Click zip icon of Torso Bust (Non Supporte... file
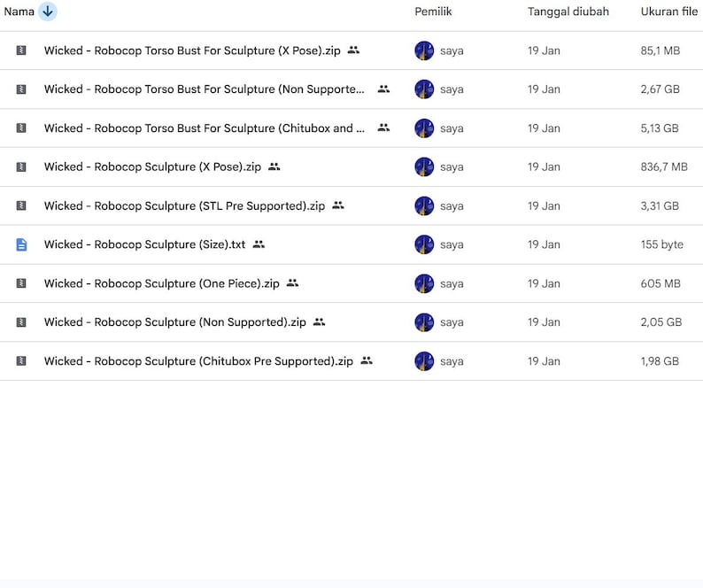Viewport: 703px width, 588px height. [x=21, y=89]
